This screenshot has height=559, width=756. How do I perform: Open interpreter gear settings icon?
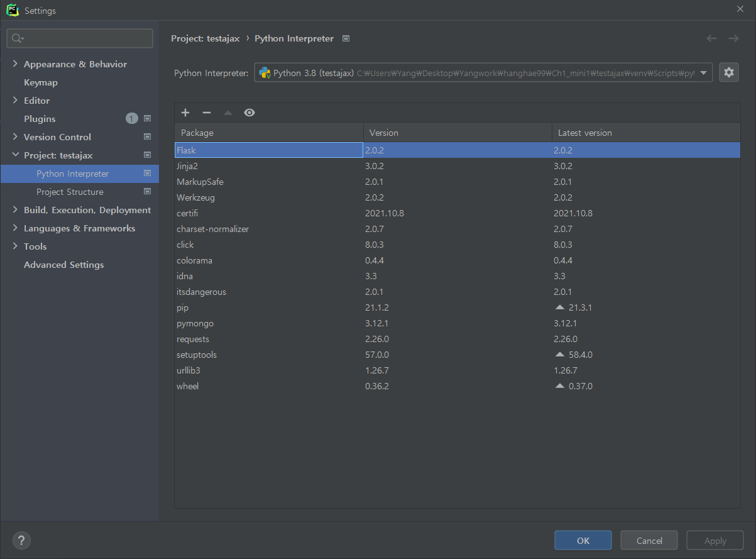[729, 72]
